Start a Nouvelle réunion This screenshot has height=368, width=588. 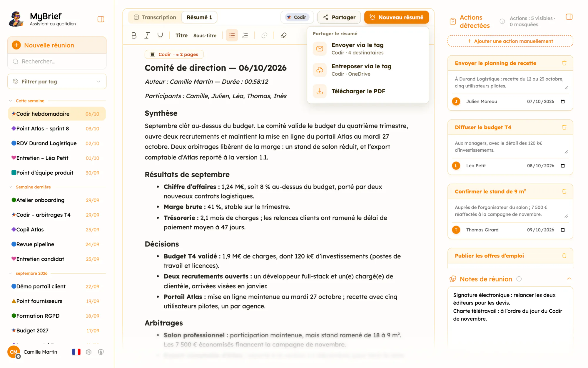[57, 45]
